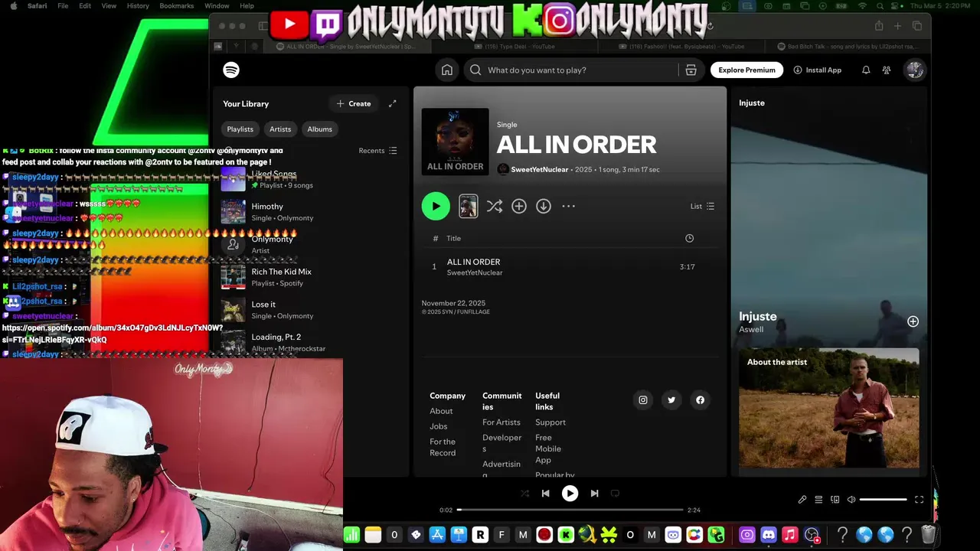Download the ALL IN ORDER single
980x551 pixels.
tap(544, 206)
